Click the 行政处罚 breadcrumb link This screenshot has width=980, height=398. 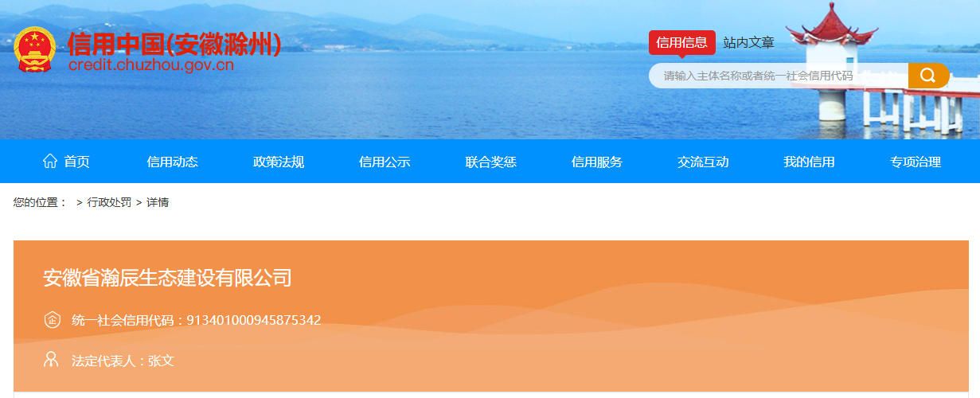109,202
